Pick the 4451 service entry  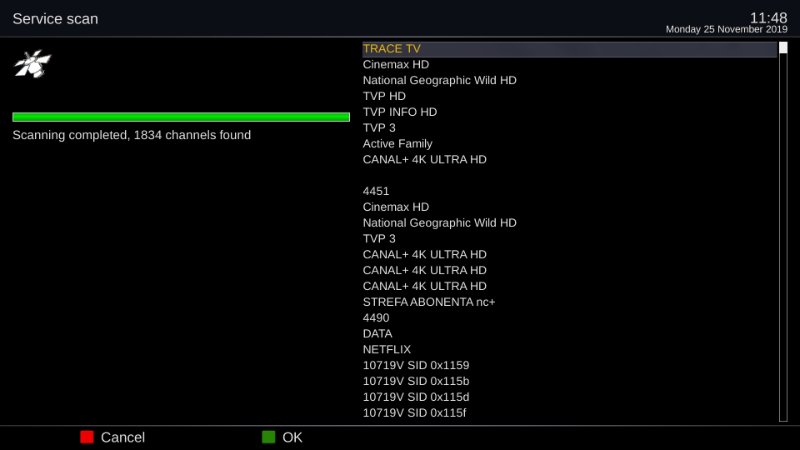tap(376, 191)
